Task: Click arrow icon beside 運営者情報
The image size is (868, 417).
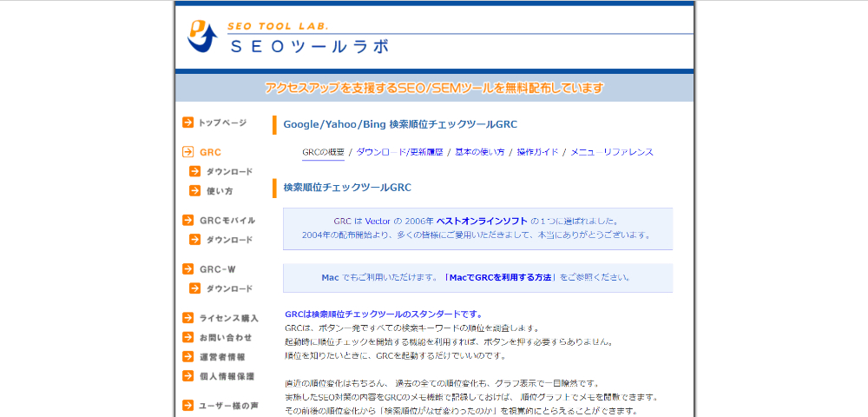Action: tap(187, 356)
